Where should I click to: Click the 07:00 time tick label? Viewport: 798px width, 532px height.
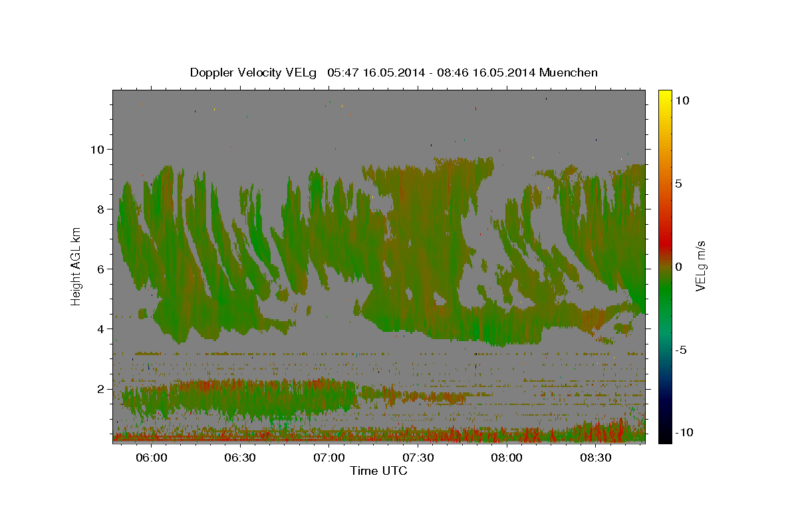pyautogui.click(x=329, y=458)
